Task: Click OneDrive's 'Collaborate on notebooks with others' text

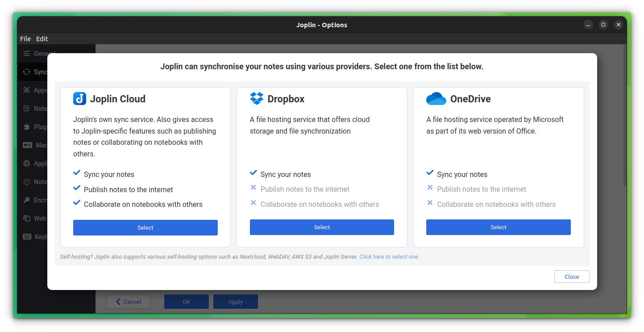Action: (496, 204)
